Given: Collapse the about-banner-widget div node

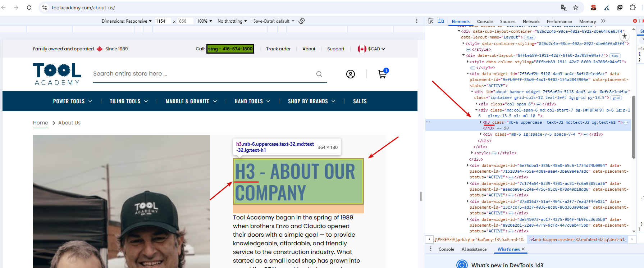Looking at the screenshot, I should 472,92.
